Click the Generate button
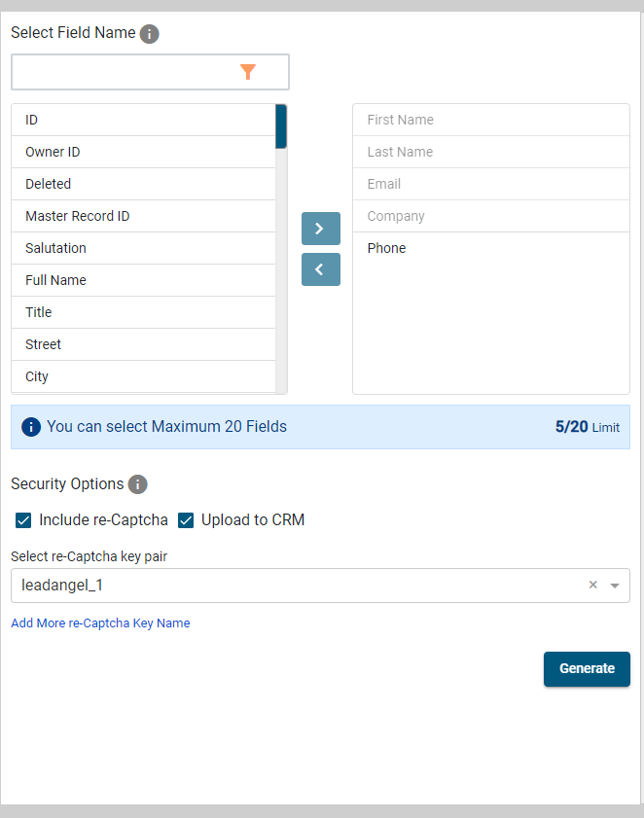644x818 pixels. tap(587, 668)
